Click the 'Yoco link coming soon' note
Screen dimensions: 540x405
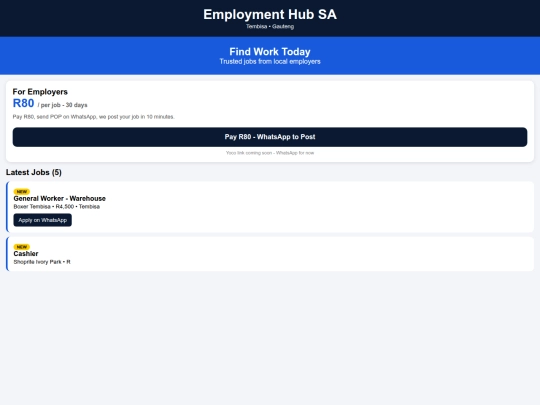[270, 153]
